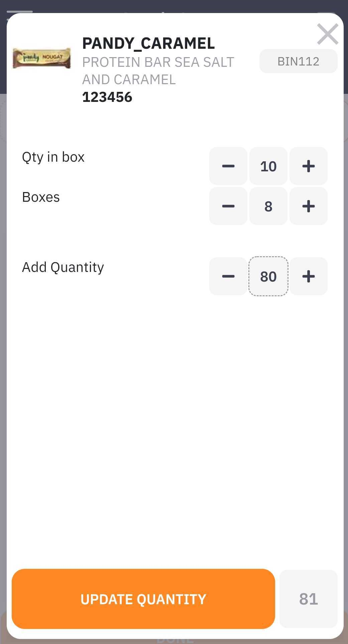Tap the total count box showing 81
348x644 pixels.
(308, 599)
